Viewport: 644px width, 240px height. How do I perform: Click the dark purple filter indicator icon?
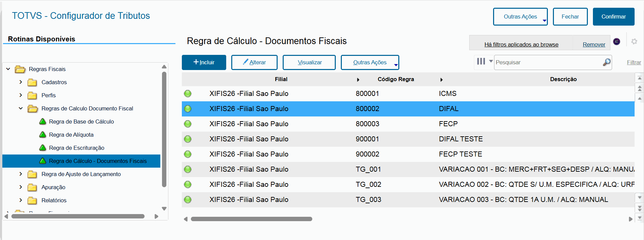(x=616, y=41)
